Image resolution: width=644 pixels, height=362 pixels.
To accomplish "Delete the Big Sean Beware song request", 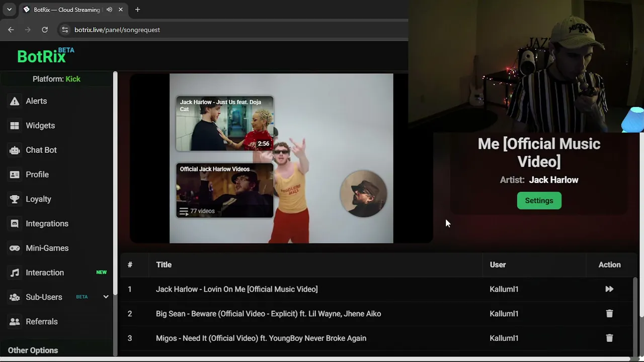I will (x=609, y=314).
